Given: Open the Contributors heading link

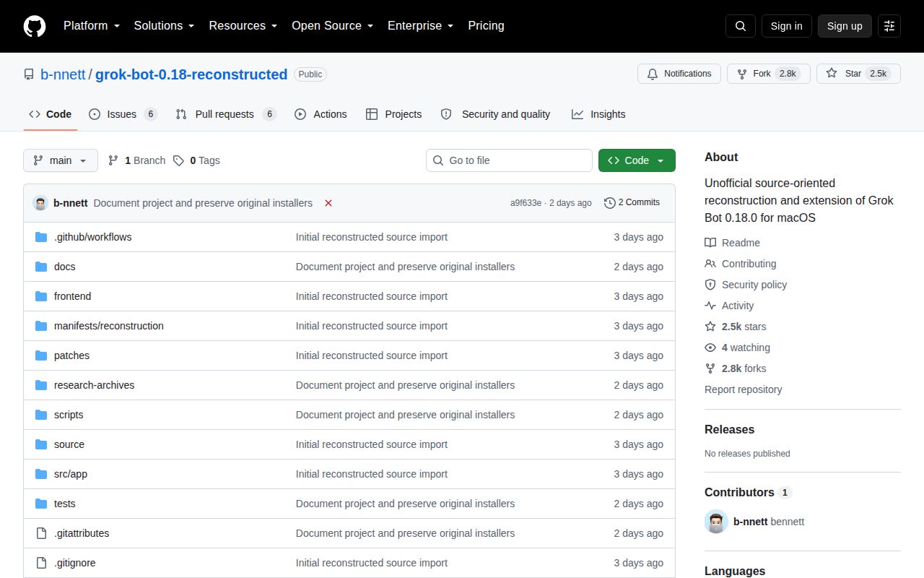Looking at the screenshot, I should coord(739,492).
